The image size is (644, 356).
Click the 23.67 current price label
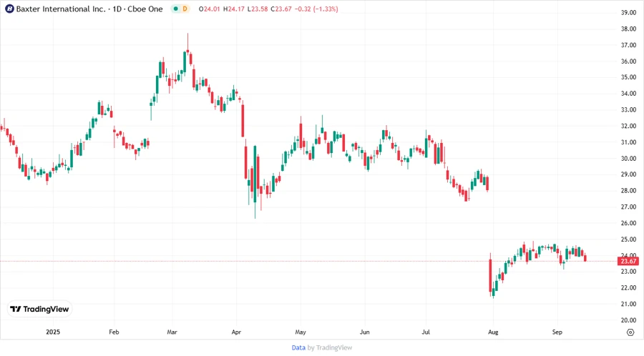point(628,261)
